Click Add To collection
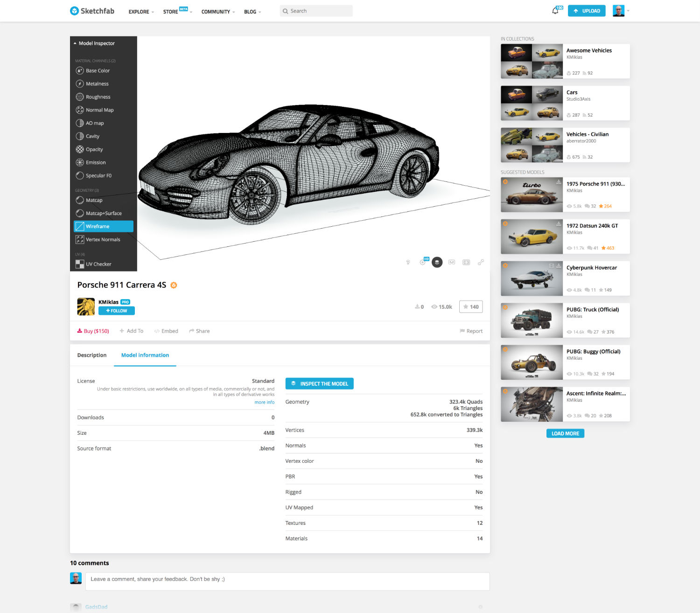 click(131, 331)
